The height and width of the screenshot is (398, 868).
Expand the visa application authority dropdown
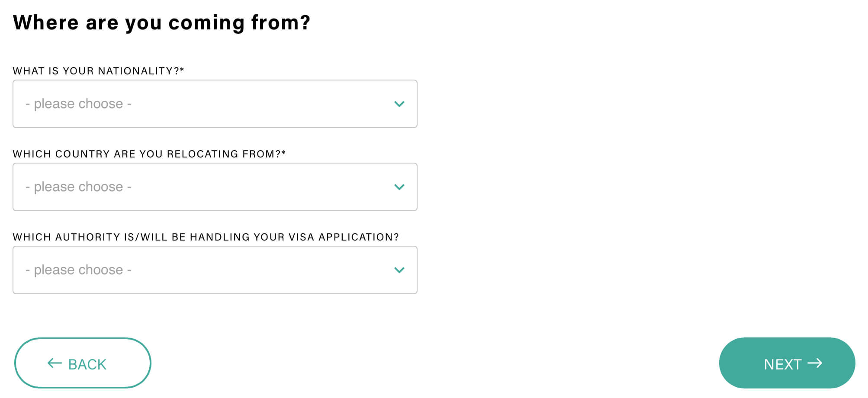point(215,270)
